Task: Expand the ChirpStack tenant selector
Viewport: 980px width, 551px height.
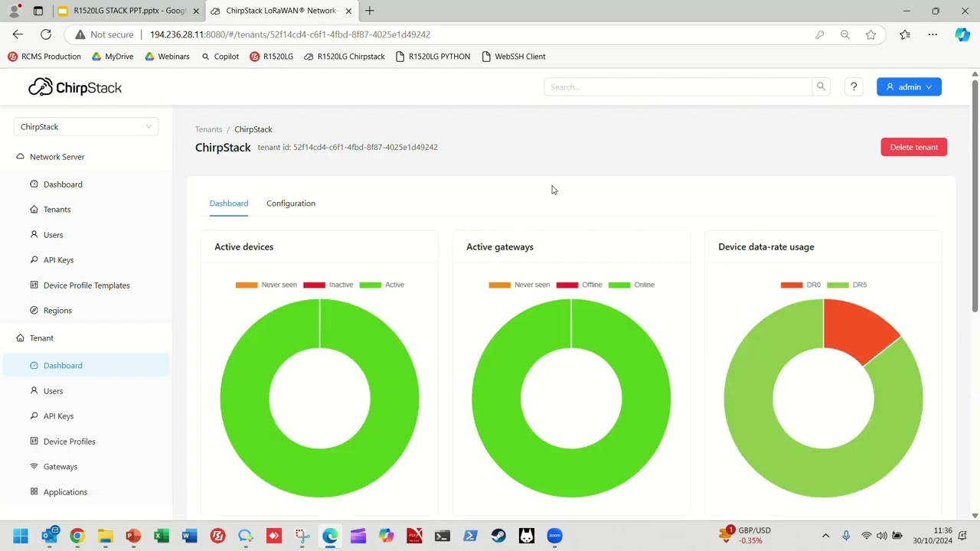Action: click(x=86, y=126)
